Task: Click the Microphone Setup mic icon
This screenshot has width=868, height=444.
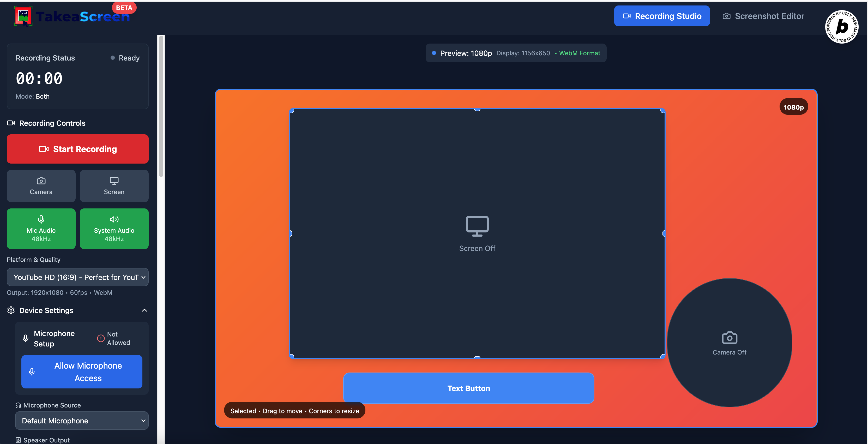Action: pyautogui.click(x=26, y=338)
